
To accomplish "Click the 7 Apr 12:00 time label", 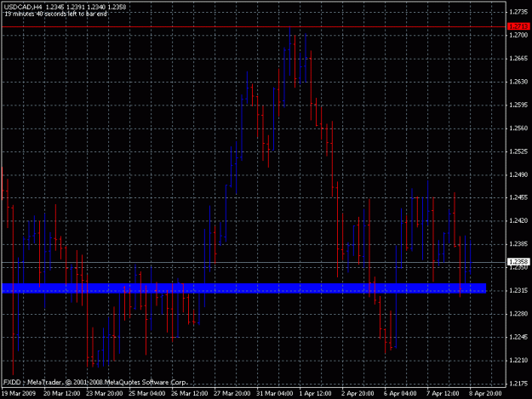I will pyautogui.click(x=443, y=393).
